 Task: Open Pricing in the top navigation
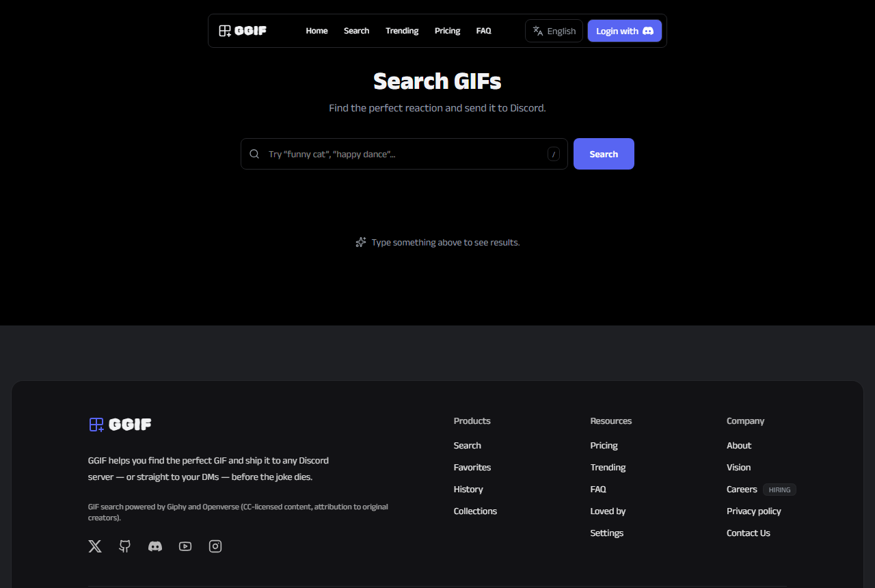click(x=447, y=31)
